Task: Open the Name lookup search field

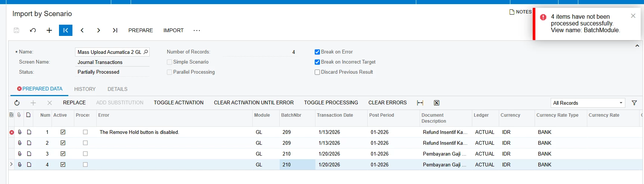Action: pyautogui.click(x=146, y=52)
